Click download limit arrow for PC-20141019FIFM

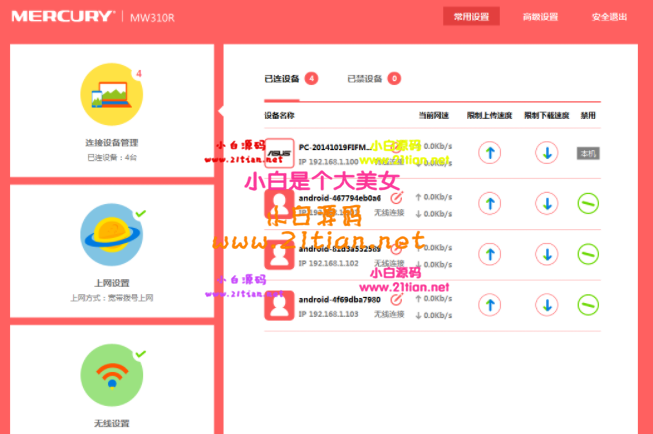tap(546, 153)
